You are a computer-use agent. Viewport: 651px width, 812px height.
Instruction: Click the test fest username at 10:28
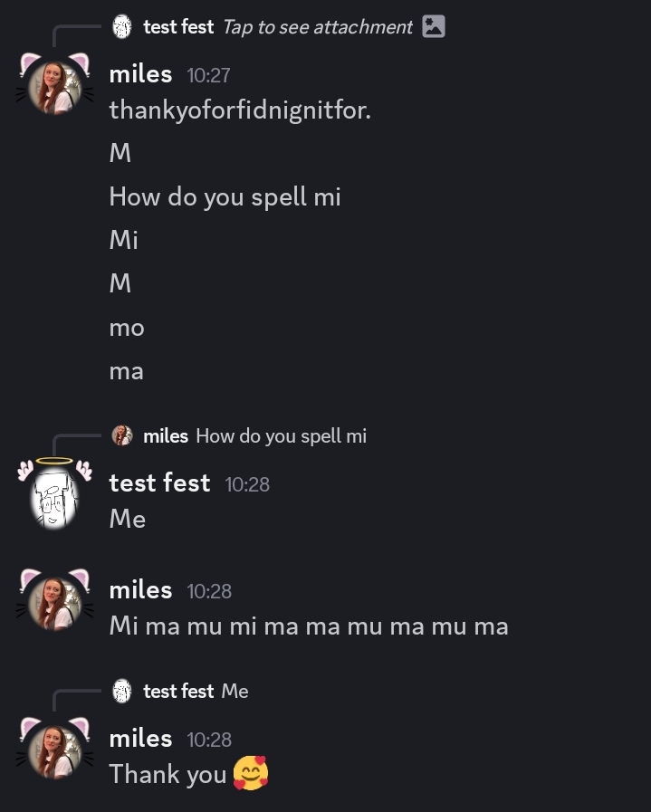(159, 483)
